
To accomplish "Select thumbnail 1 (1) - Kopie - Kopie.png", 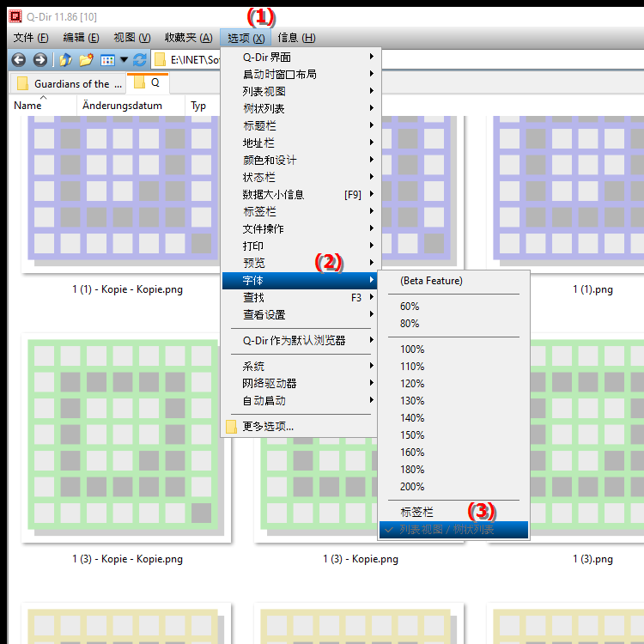I will tap(123, 193).
